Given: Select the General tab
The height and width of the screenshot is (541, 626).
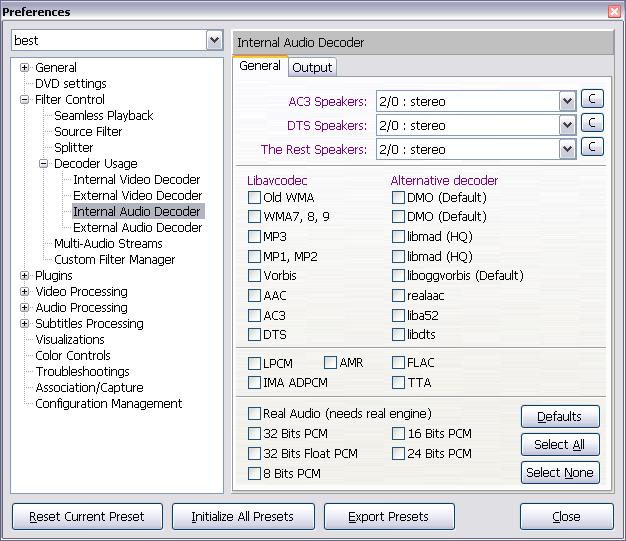Looking at the screenshot, I should pos(260,66).
